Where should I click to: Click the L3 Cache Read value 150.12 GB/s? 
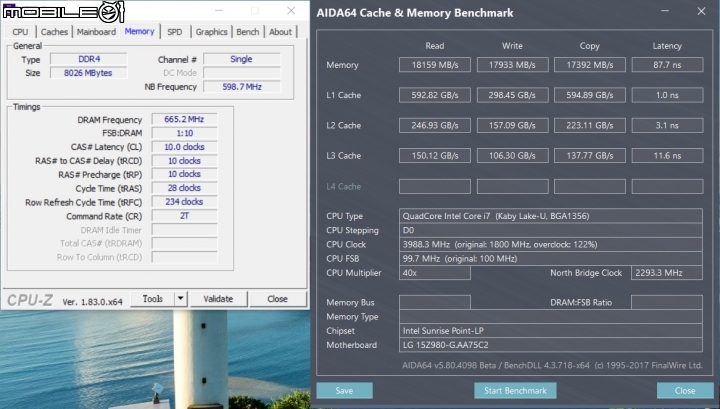coord(435,156)
